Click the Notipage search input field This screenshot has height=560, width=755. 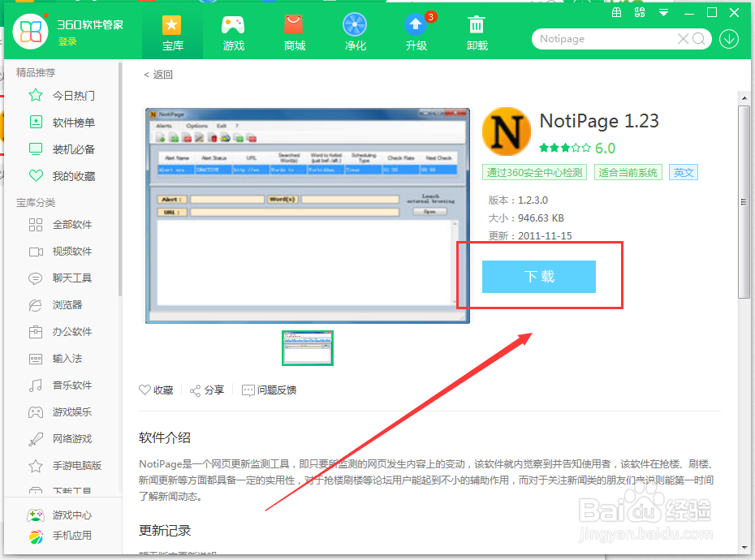click(606, 39)
